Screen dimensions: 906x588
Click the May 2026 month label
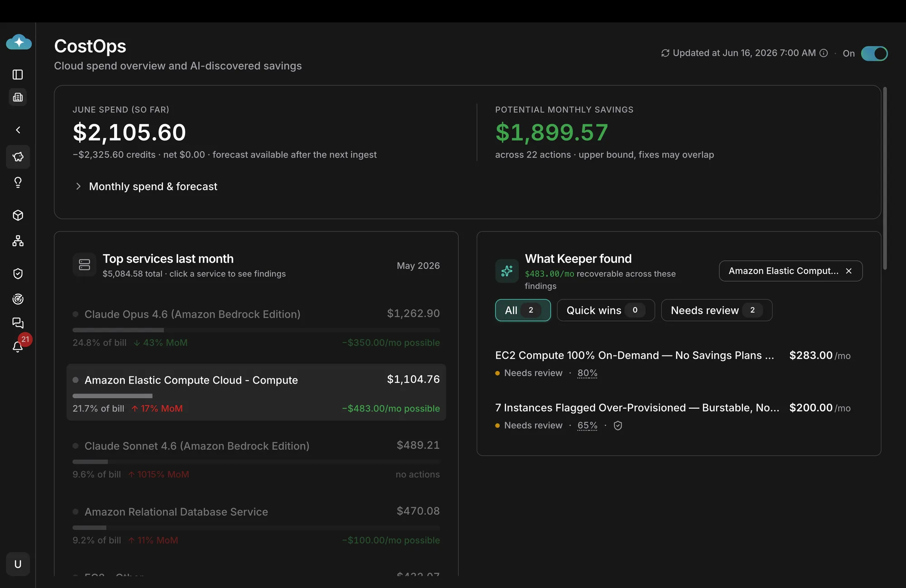point(418,265)
